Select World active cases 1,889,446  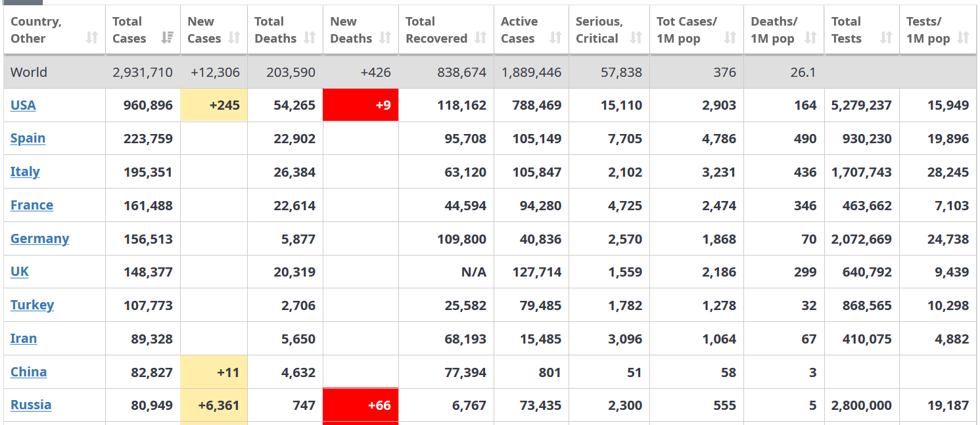coord(531,72)
